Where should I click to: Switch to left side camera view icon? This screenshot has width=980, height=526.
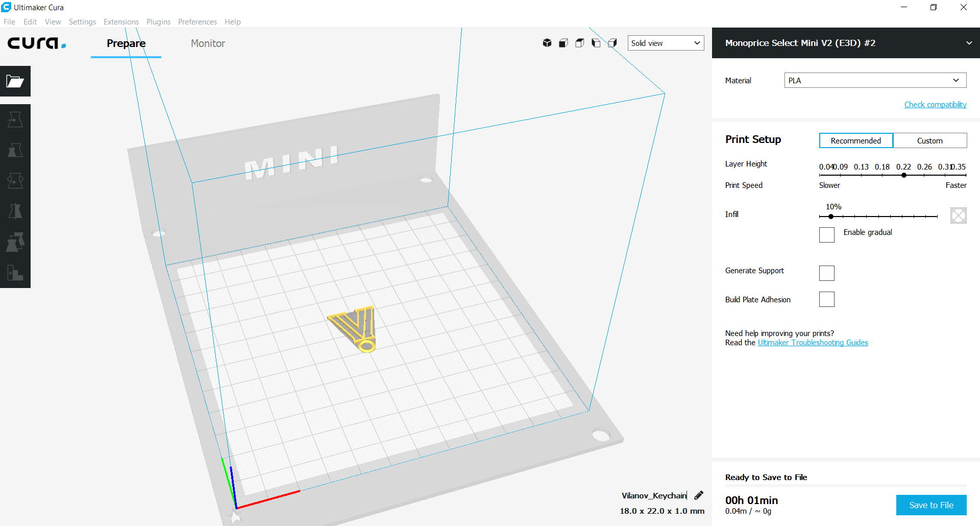point(596,43)
